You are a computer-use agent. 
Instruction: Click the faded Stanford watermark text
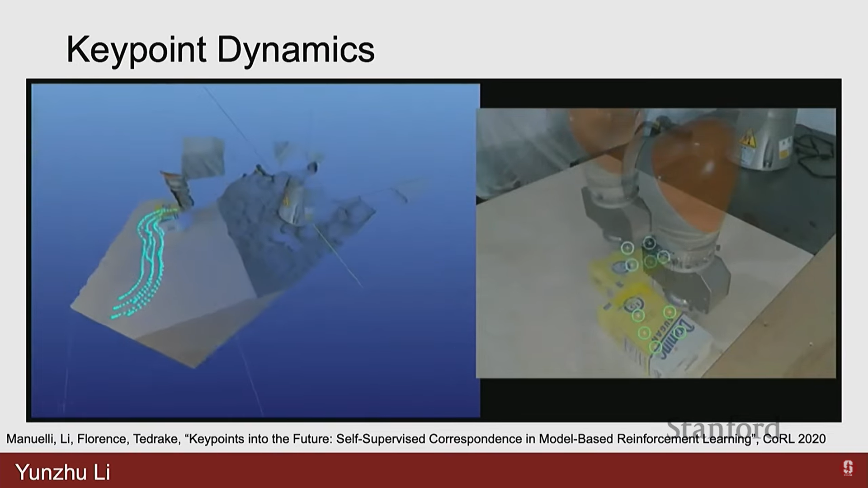(723, 427)
